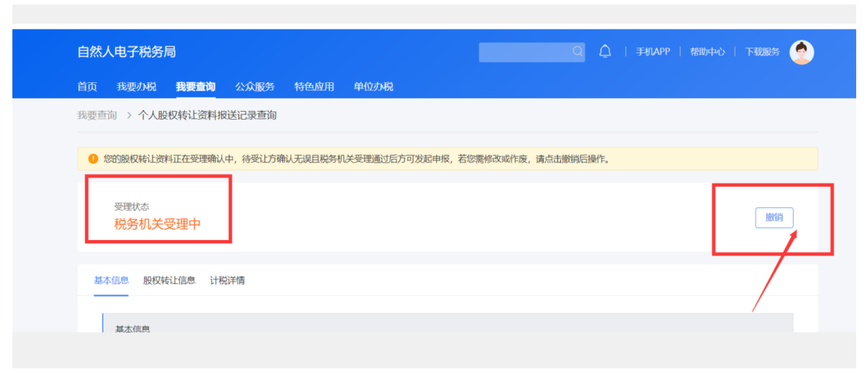
Task: Open 下载服务 download service
Action: (x=762, y=52)
